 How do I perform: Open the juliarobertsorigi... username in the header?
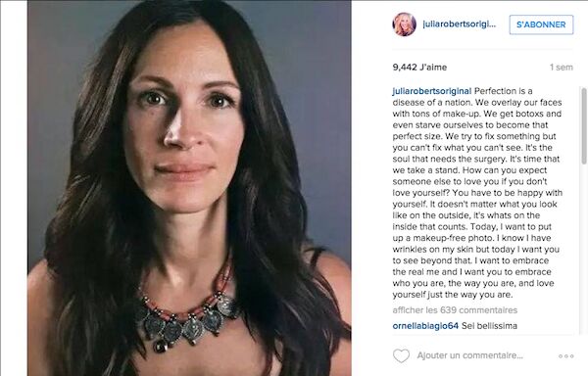[x=459, y=24]
